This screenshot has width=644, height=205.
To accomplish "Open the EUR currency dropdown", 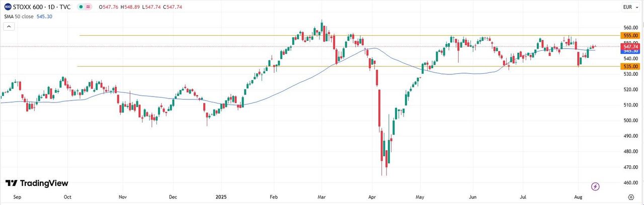I will (627, 7).
